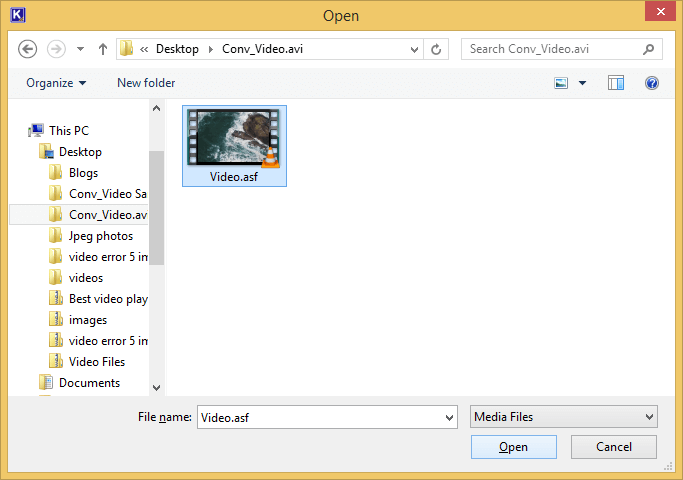Viewport: 683px width, 480px height.
Task: Expand the File name history dropdown
Action: (448, 416)
